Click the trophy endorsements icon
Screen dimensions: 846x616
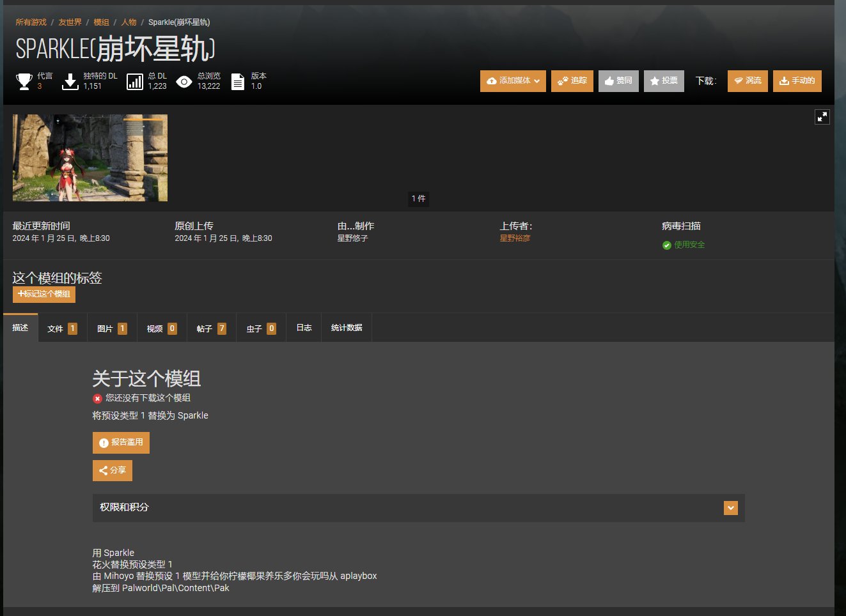[24, 81]
